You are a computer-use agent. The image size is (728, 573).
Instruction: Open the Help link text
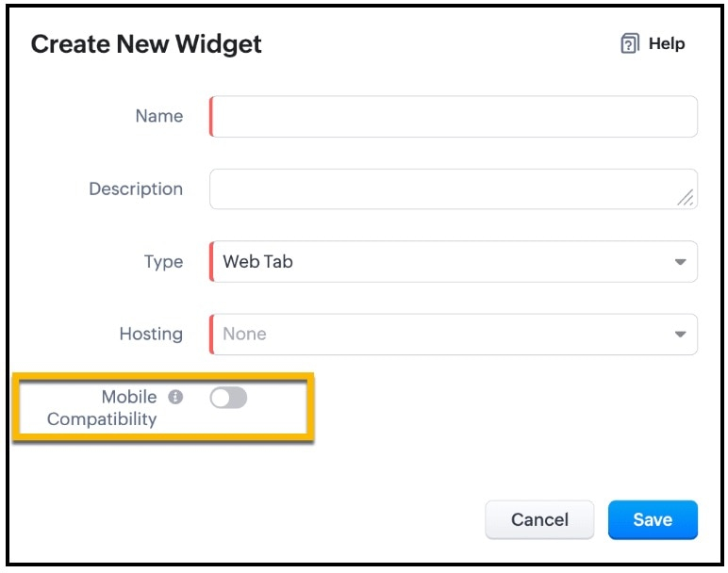[x=667, y=43]
